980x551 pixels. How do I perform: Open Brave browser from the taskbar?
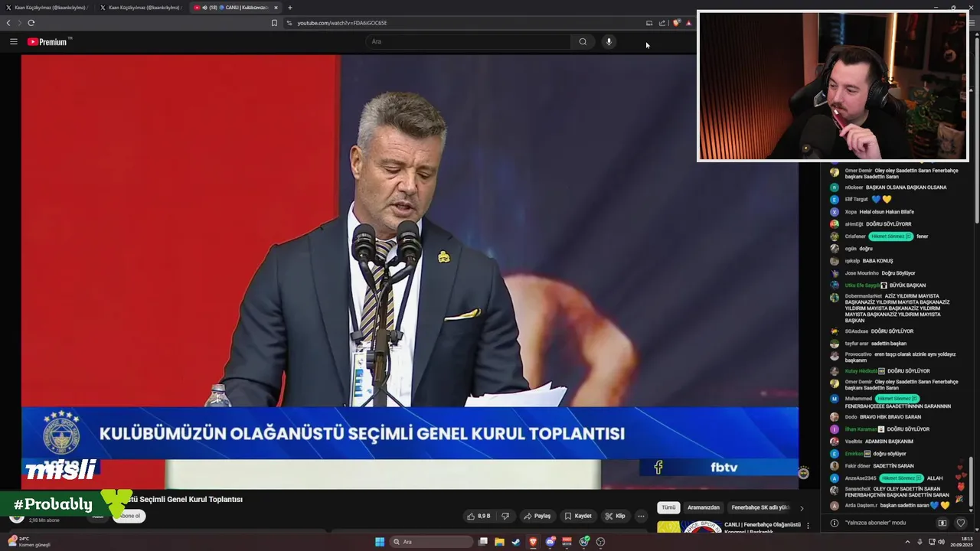click(533, 542)
